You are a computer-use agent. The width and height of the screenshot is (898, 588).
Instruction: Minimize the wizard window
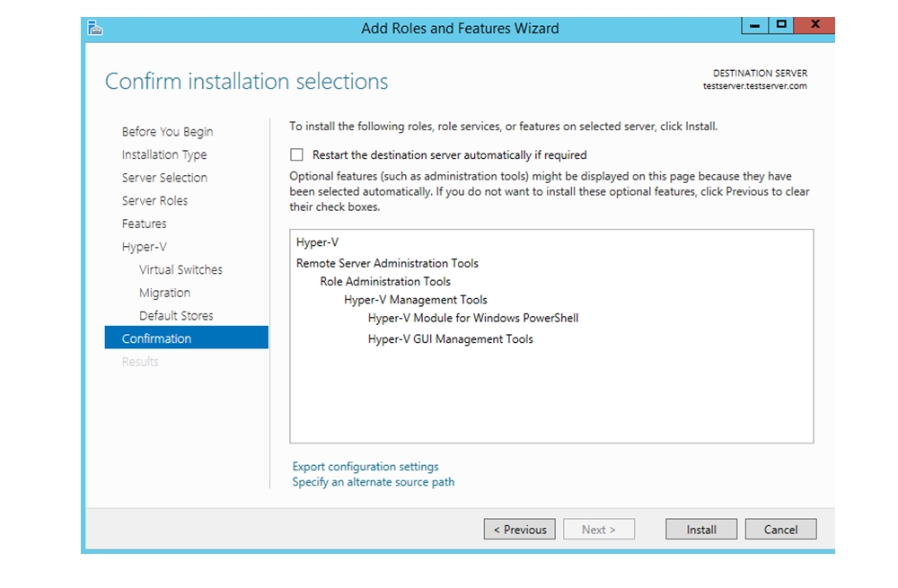pos(755,25)
